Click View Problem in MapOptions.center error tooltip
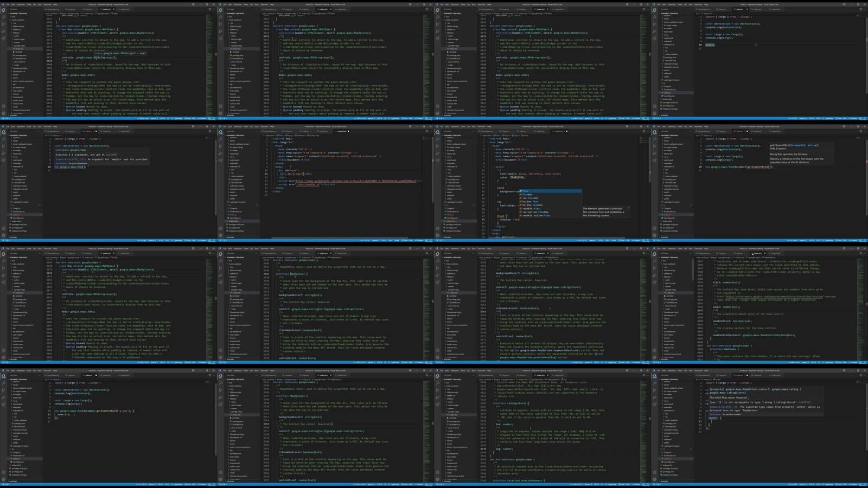Screen dimensions: 868x488 [x=715, y=414]
